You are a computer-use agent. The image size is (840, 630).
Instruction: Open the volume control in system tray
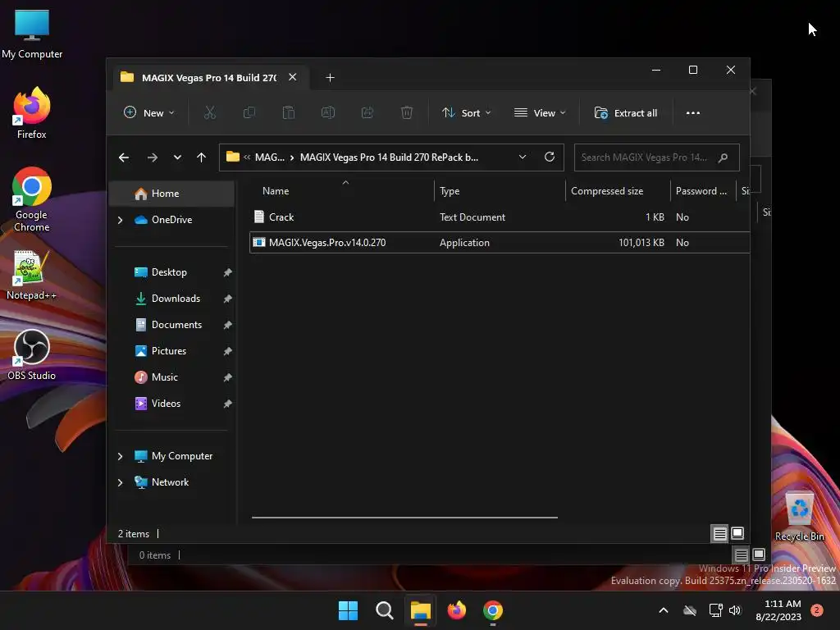735,610
